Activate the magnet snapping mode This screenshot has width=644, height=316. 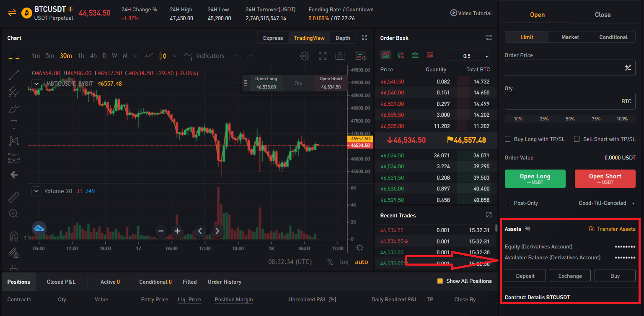14,236
